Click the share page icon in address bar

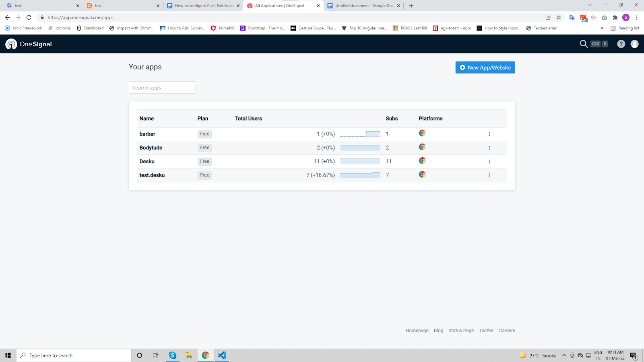pyautogui.click(x=548, y=17)
